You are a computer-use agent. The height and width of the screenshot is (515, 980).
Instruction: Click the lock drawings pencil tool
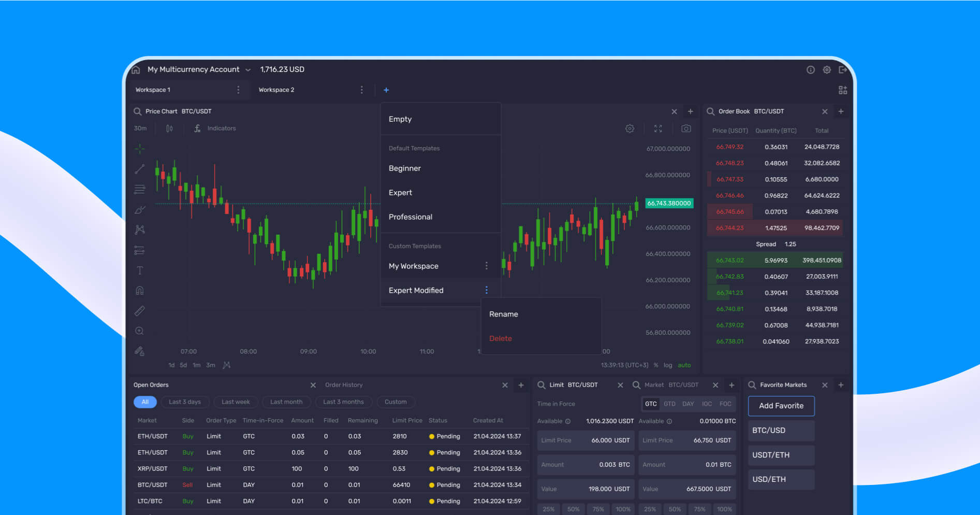140,351
